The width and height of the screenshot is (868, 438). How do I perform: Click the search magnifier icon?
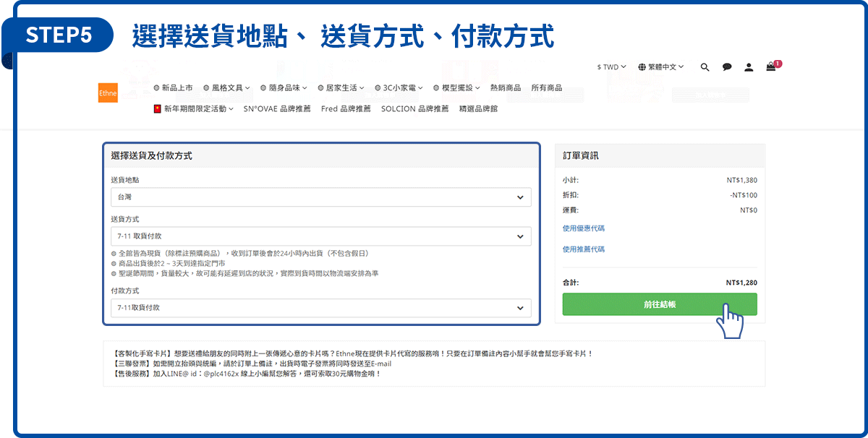point(705,67)
